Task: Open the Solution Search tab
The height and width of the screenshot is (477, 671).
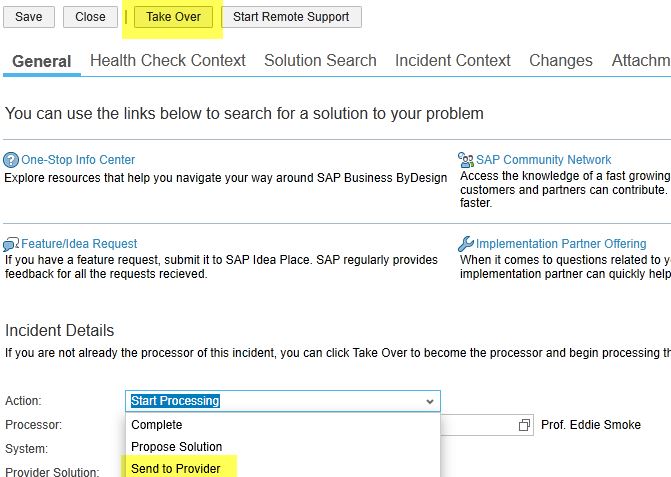Action: coord(320,60)
